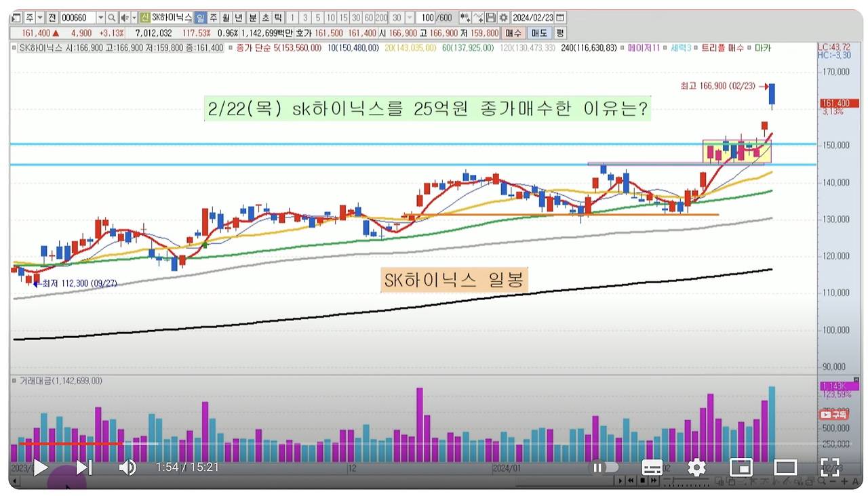Click the 평 button
Image resolution: width=868 pixels, height=496 pixels.
[560, 33]
